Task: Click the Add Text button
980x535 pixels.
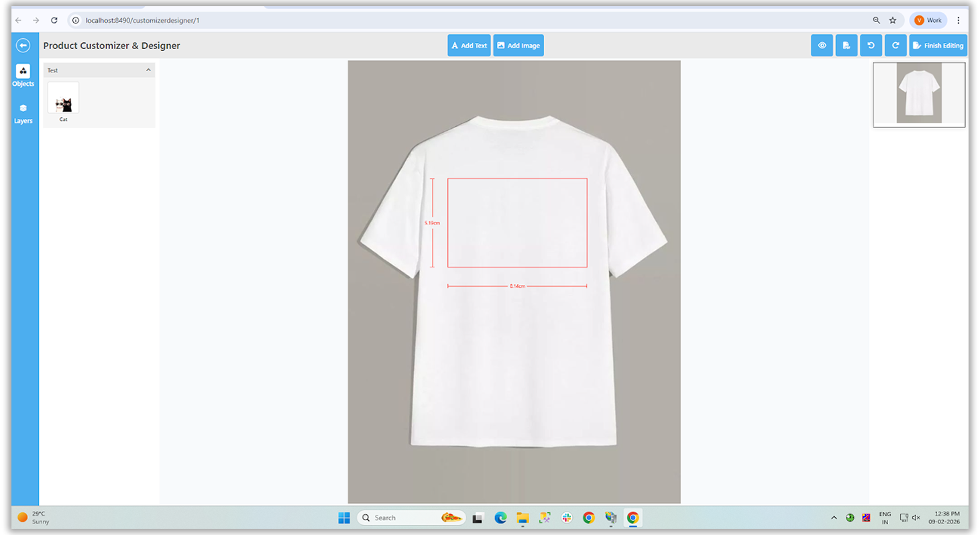Action: (469, 46)
